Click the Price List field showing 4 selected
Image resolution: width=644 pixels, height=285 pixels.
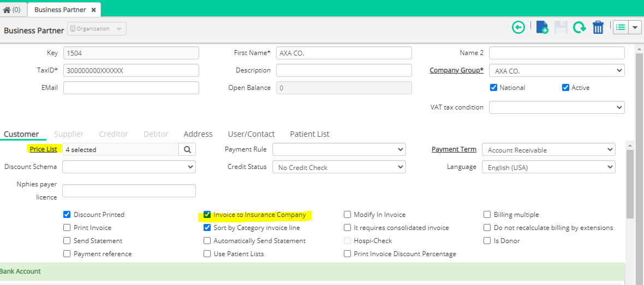pos(120,150)
